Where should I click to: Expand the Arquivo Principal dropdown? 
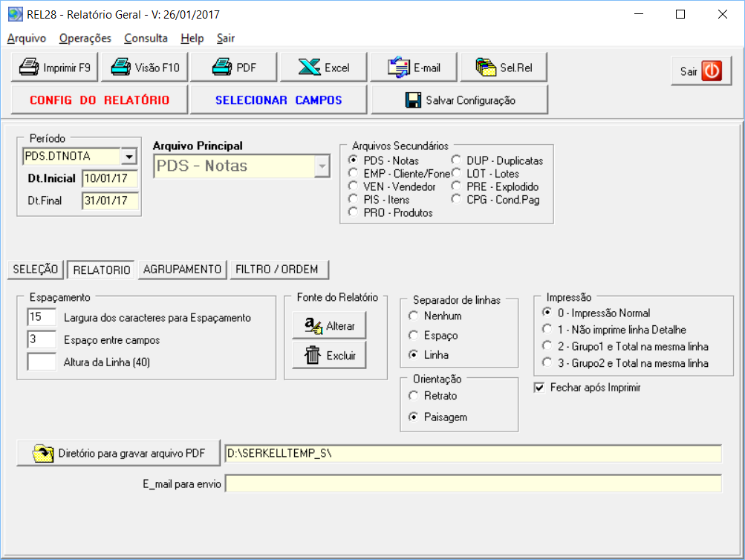pyautogui.click(x=322, y=166)
